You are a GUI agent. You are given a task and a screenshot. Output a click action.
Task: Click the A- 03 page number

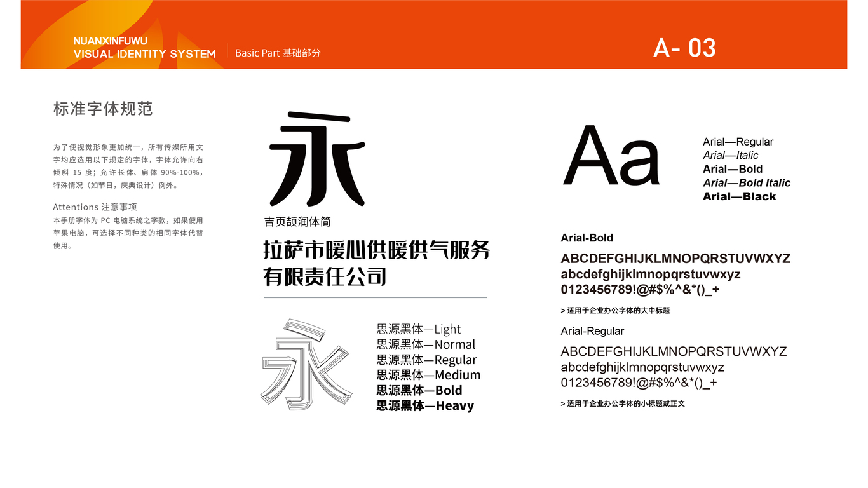[x=684, y=48]
